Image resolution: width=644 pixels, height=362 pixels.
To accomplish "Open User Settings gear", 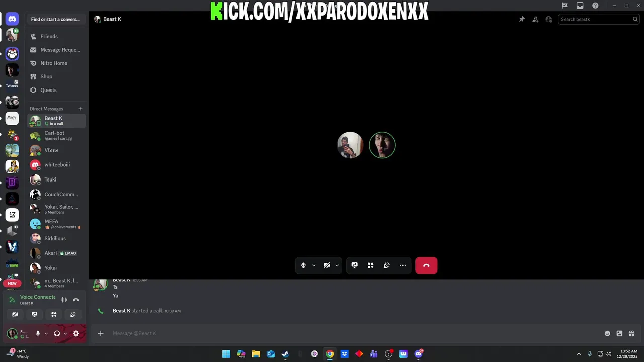I will pyautogui.click(x=76, y=333).
